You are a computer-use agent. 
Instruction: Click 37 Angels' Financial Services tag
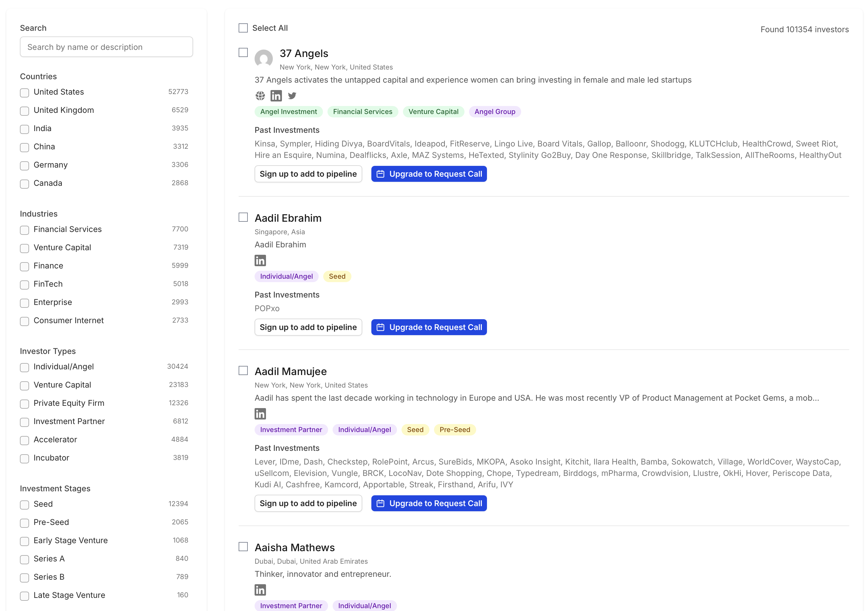363,112
